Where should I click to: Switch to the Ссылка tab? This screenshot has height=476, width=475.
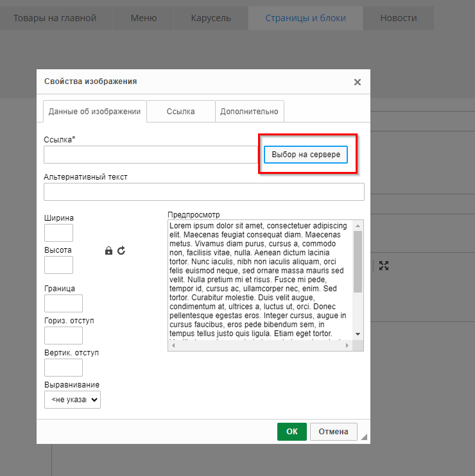point(180,111)
